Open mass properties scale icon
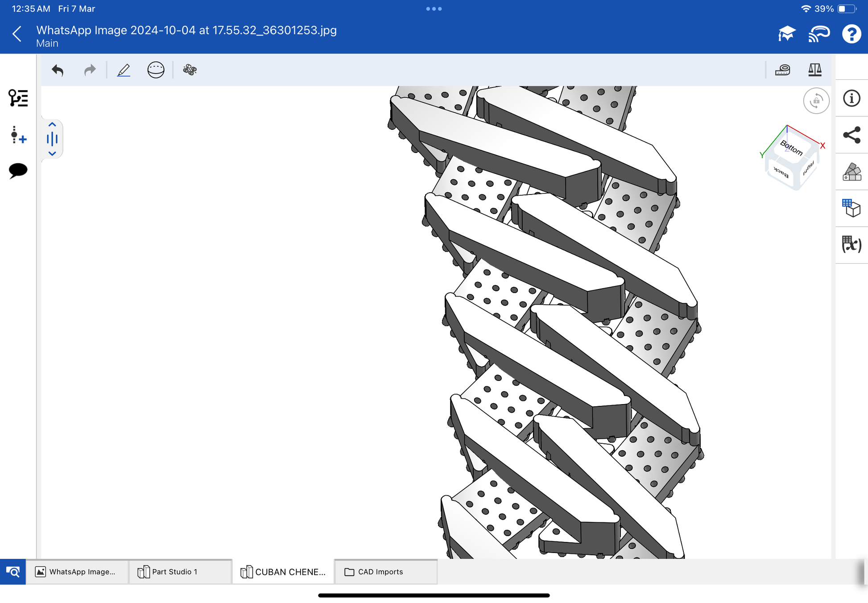868x603 pixels. pyautogui.click(x=814, y=70)
